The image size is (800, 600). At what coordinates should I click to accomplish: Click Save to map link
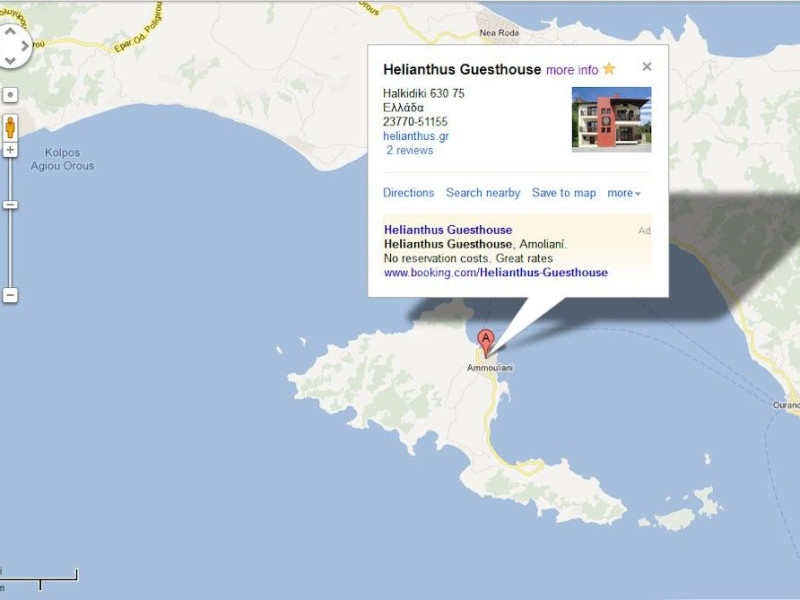[564, 193]
